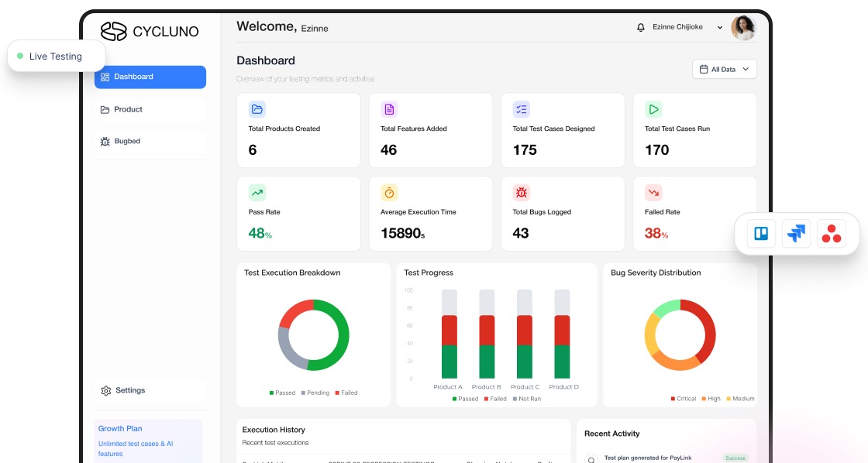Click the Product C bar in Test Progress
Image resolution: width=868 pixels, height=463 pixels.
(x=525, y=334)
